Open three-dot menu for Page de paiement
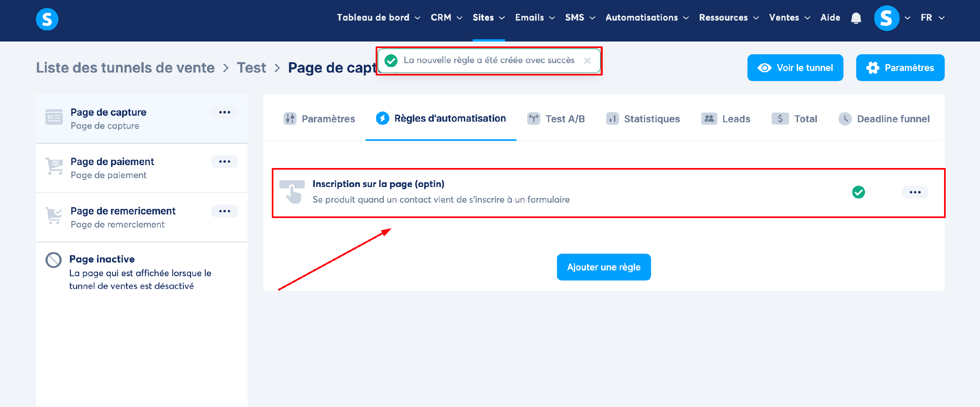This screenshot has height=407, width=980. point(224,161)
